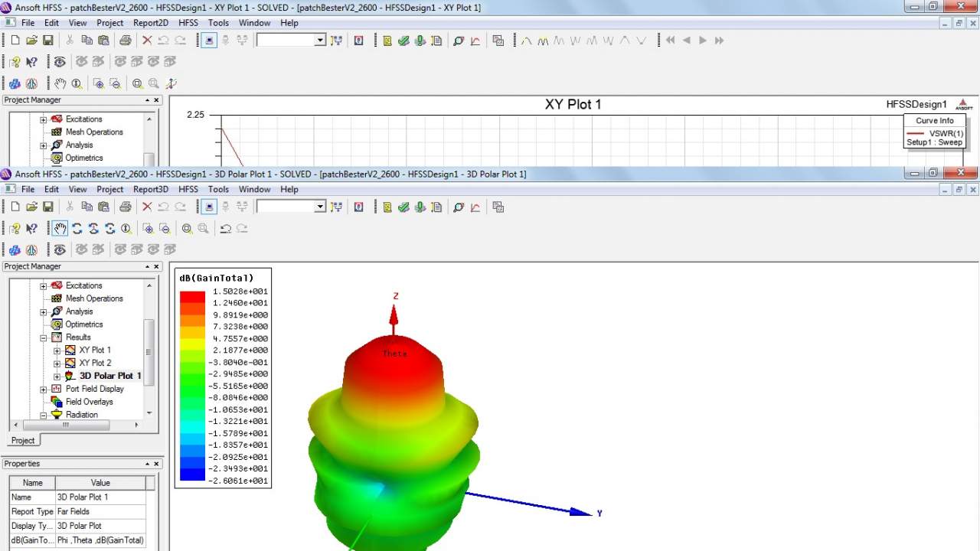Expand Port Field Display in the project tree

point(44,390)
